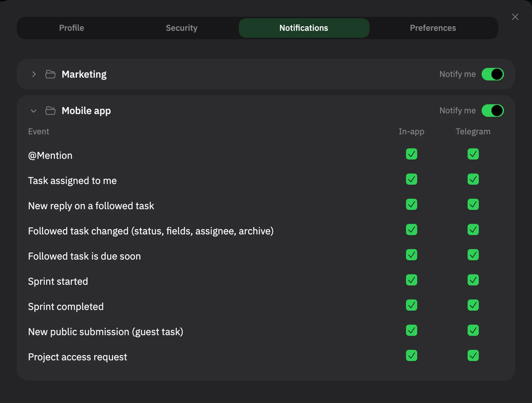Click the Sprint completed event label
The height and width of the screenshot is (403, 532).
[66, 307]
